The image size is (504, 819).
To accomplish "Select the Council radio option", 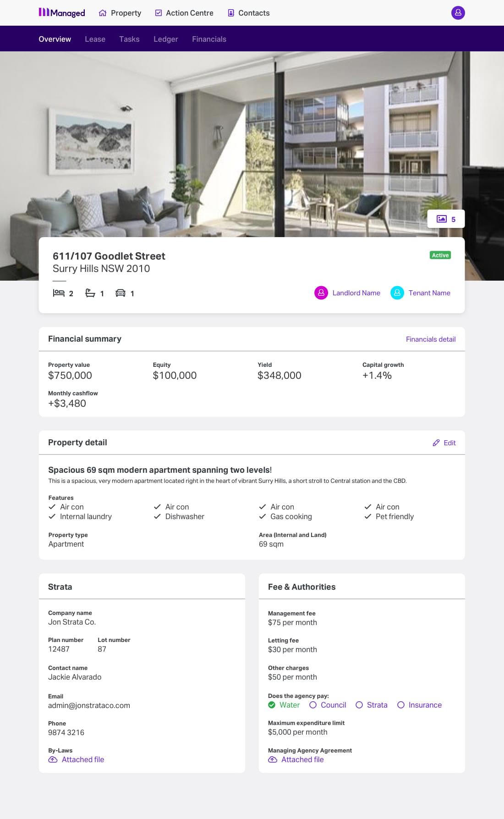I will coord(313,705).
